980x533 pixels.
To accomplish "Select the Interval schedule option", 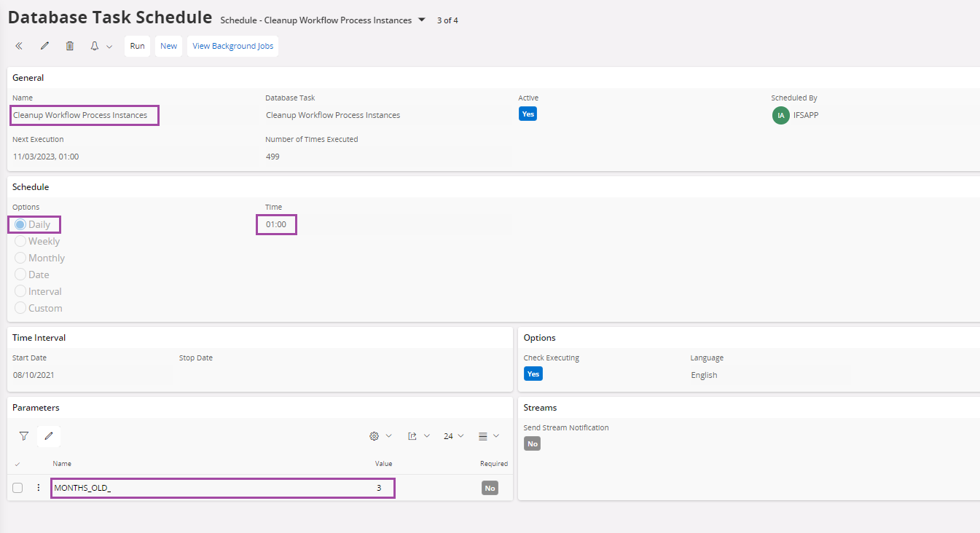I will point(20,291).
